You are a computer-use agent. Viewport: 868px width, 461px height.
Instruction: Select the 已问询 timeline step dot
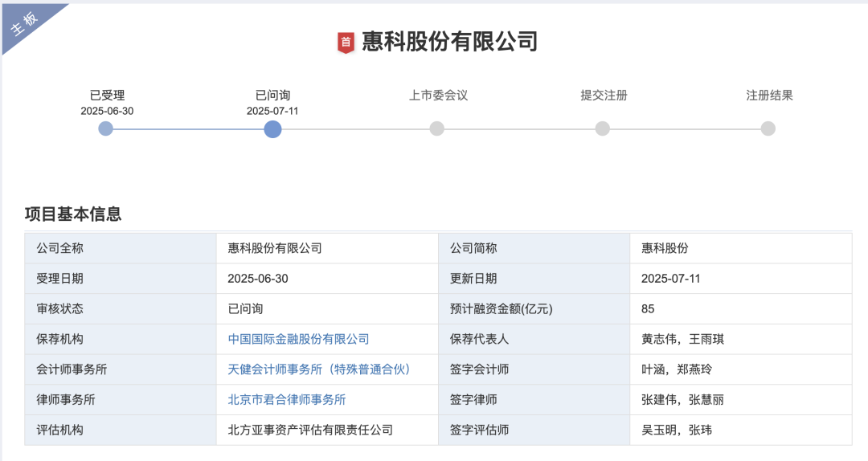(272, 129)
